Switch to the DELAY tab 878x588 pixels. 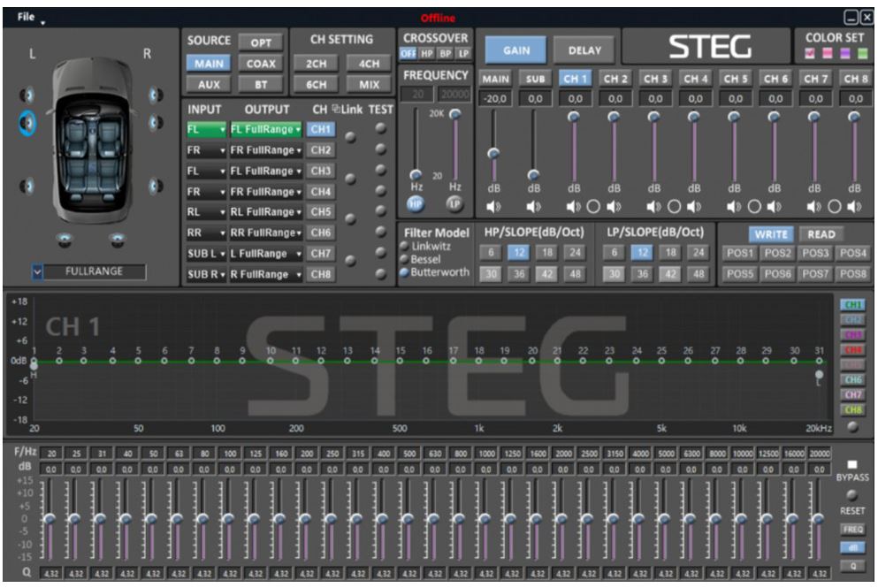584,50
